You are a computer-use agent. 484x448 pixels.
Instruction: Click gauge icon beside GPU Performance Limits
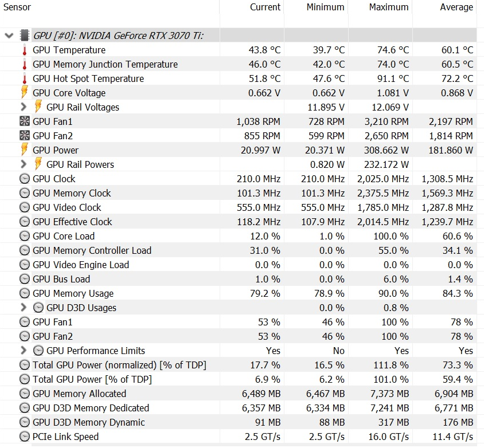38,351
